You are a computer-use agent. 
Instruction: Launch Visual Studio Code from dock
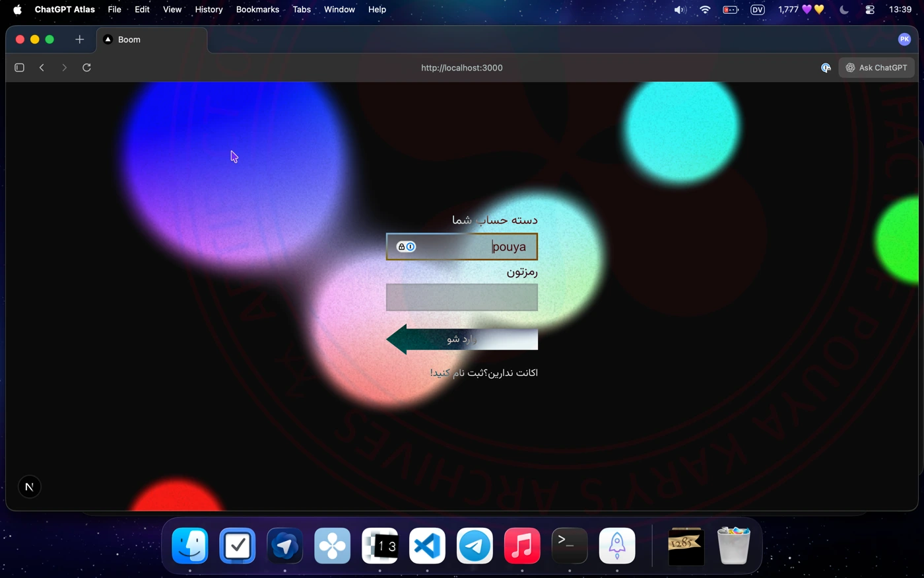427,546
